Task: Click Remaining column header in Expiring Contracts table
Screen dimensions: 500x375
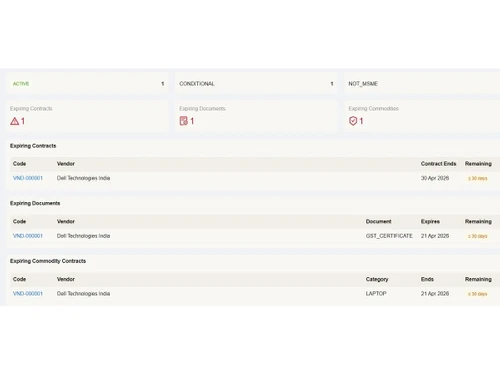Action: (478, 164)
